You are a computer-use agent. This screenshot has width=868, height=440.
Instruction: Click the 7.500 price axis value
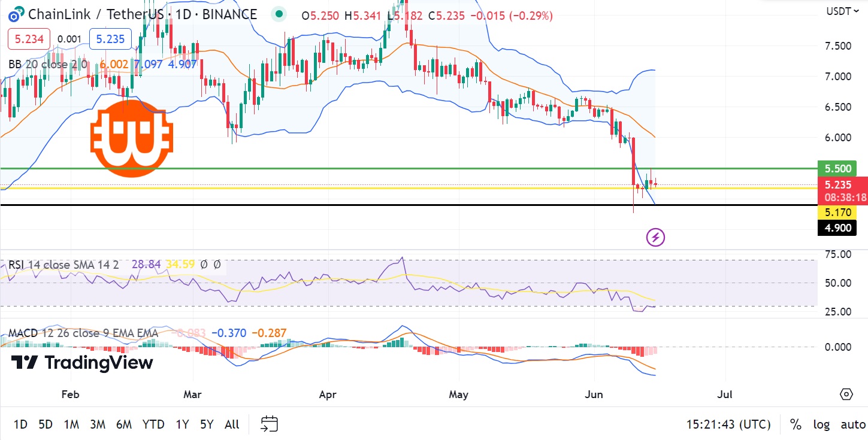point(837,46)
